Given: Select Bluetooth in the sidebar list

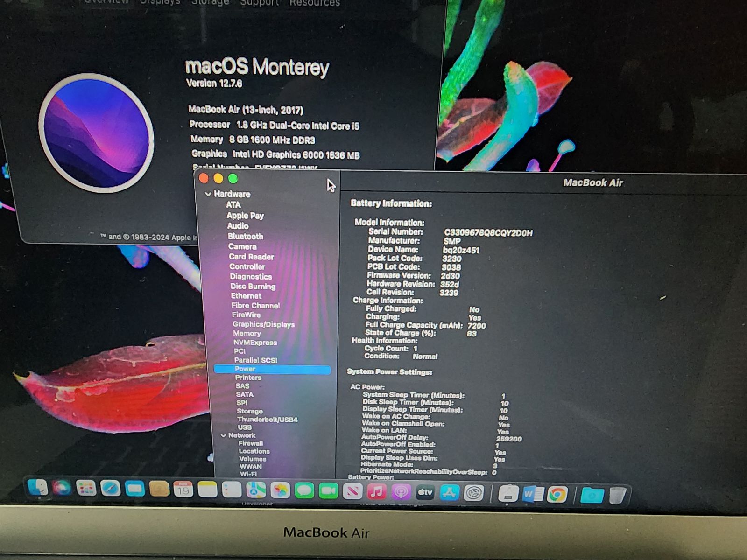Looking at the screenshot, I should point(246,237).
